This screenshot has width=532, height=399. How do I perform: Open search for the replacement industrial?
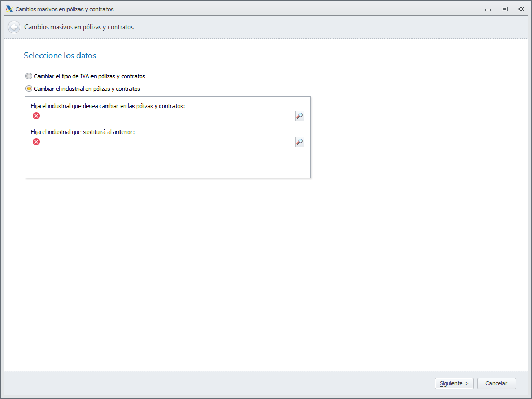point(299,142)
